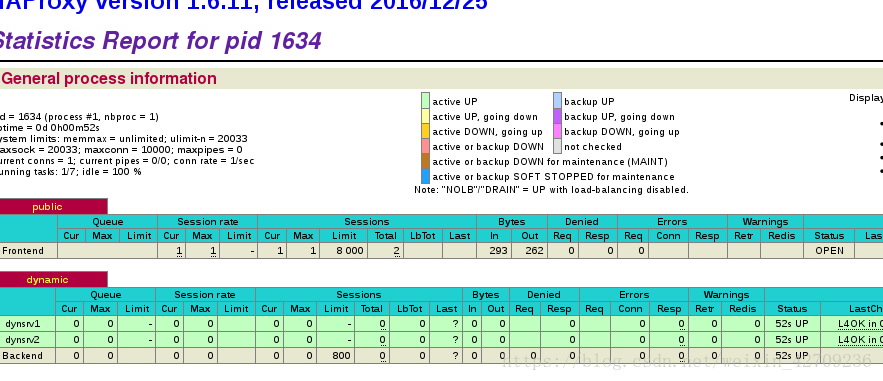Screen dimensions: 883x381
Task: Click the backup UP light blue swatch
Action: click(557, 101)
